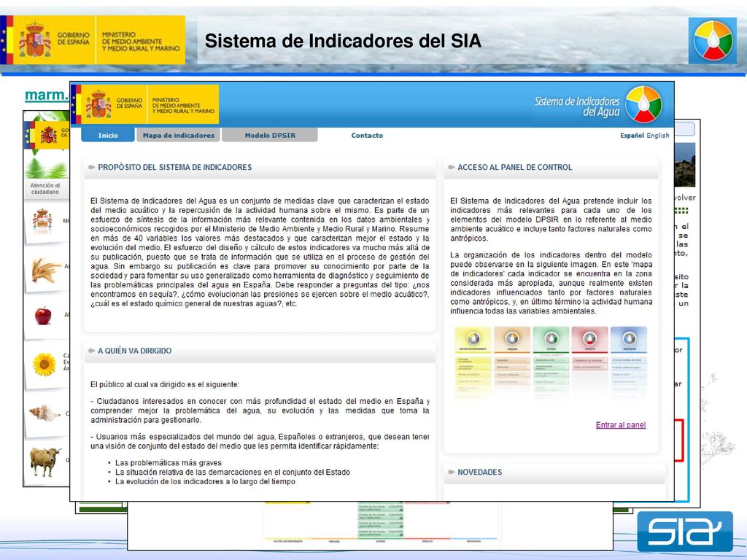Open the Contacto menu item
This screenshot has height=560, width=747.
point(367,135)
